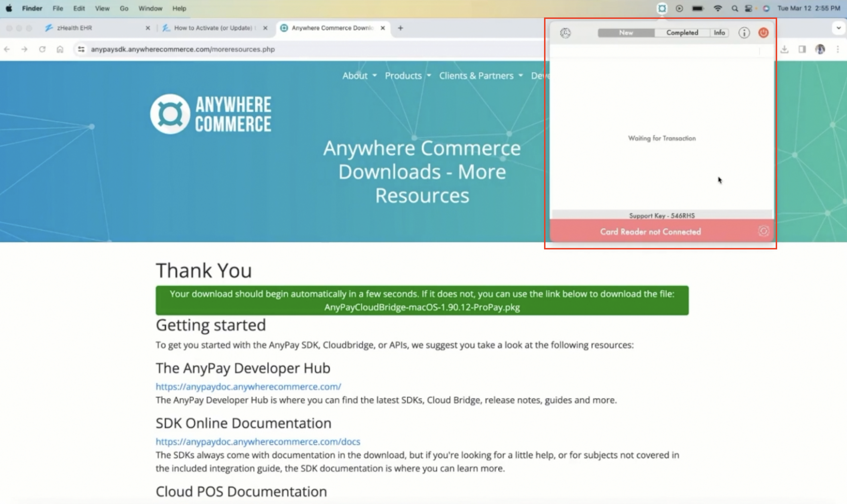847x504 pixels.
Task: Expand the Clients & Partners dropdown menu
Action: [481, 75]
